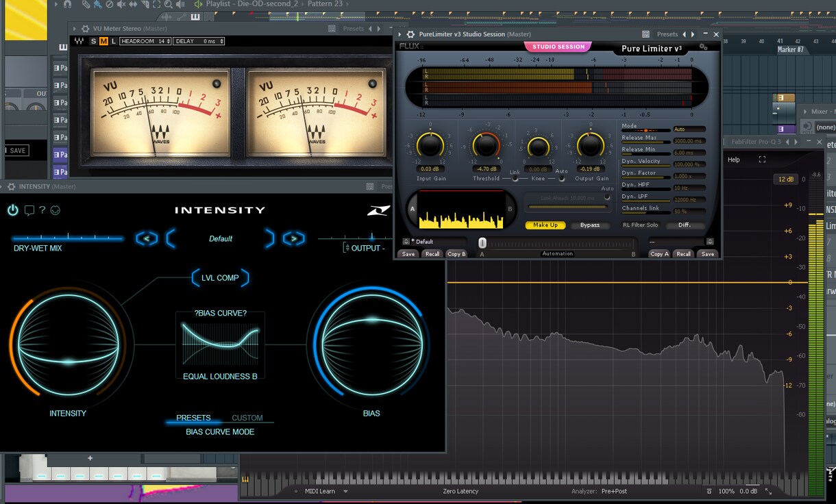Click the Threshold knob in PureLimiter
836x504 pixels.
(485, 145)
